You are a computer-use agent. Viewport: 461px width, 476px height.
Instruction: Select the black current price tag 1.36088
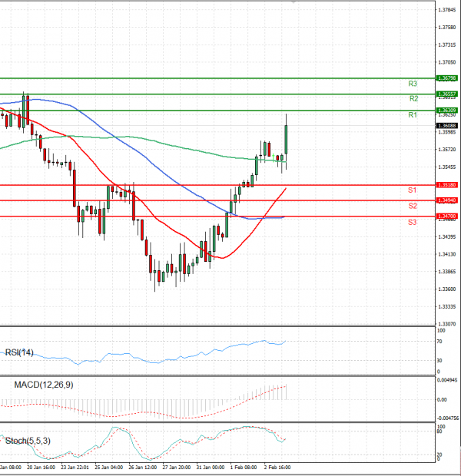coord(446,125)
